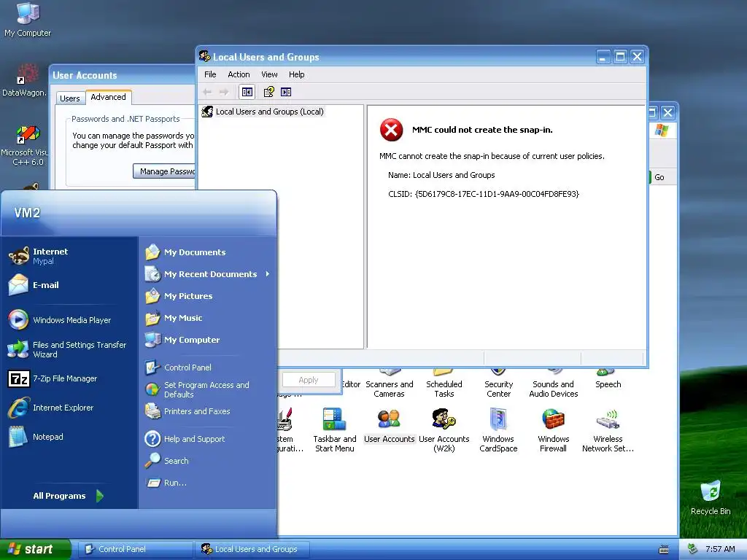Click the 7:57 AM taskbar clock
Viewport: 747px width, 560px height.
pos(720,549)
